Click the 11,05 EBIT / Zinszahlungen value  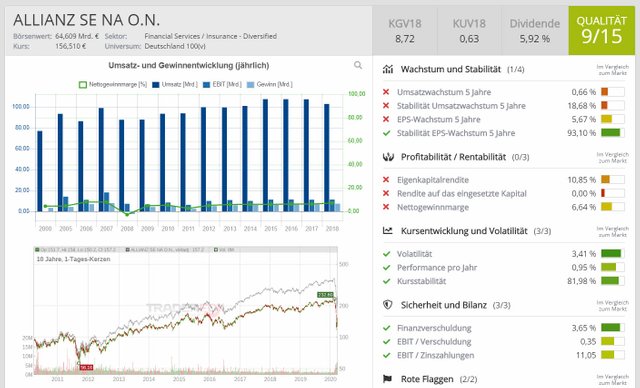coord(586,355)
